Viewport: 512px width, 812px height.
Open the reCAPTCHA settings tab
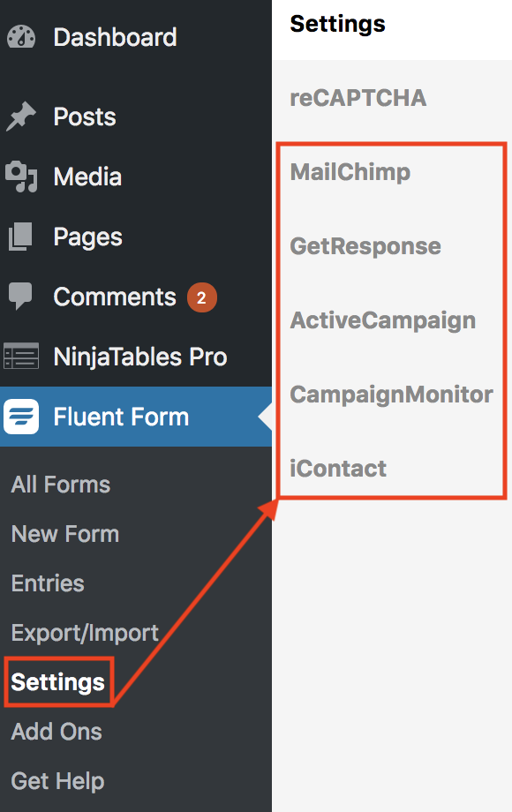[358, 98]
